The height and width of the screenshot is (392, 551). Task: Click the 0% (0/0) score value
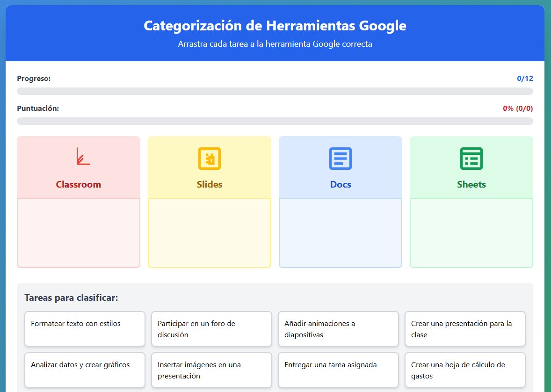point(518,108)
